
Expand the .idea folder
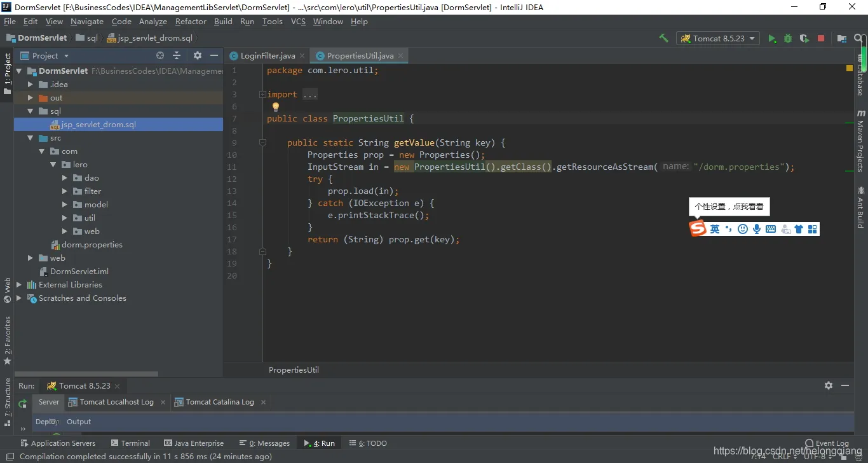[31, 85]
